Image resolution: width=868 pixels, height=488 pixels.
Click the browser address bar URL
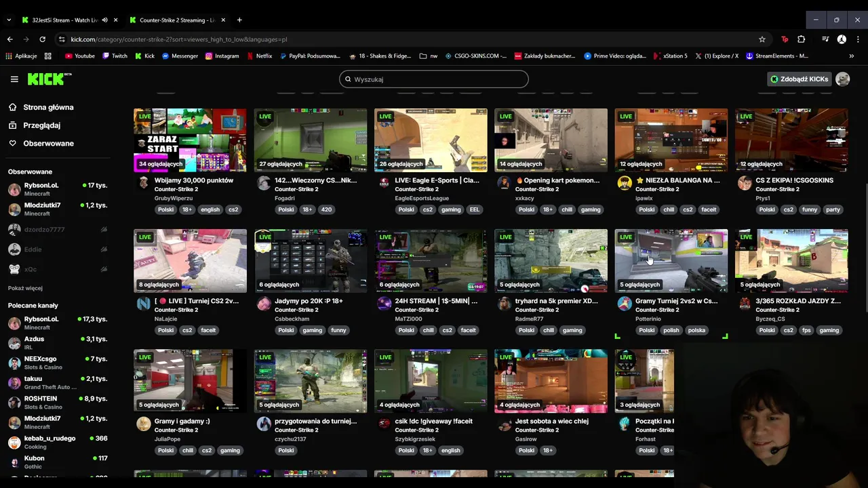(x=179, y=39)
